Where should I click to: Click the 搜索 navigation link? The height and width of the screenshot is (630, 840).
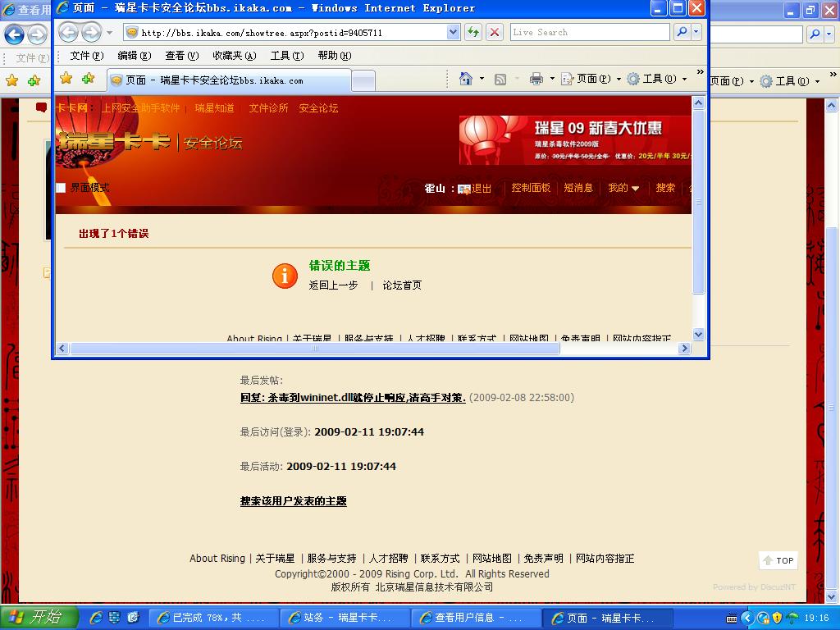[x=665, y=188]
